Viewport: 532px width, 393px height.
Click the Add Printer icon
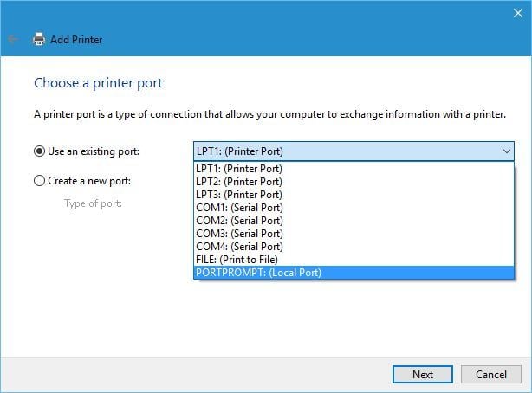(39, 39)
